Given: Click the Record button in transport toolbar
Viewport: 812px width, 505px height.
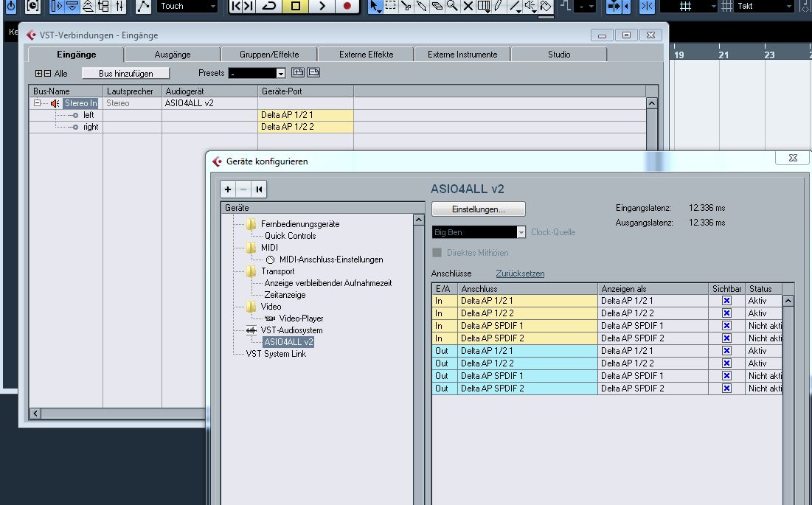Looking at the screenshot, I should point(347,7).
